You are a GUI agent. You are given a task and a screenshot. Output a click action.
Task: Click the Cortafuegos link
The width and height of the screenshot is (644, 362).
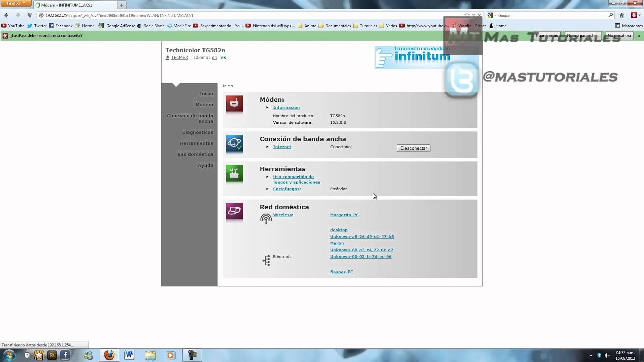[286, 189]
